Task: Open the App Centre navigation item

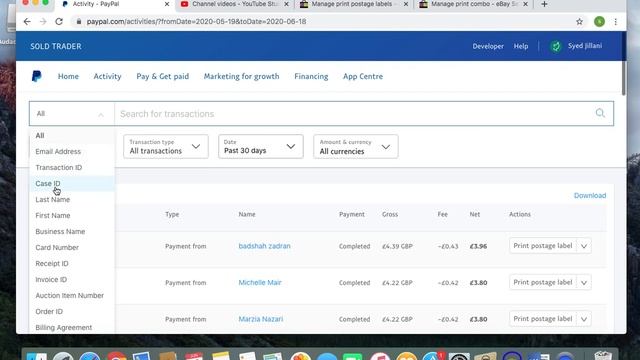Action: 363,76
